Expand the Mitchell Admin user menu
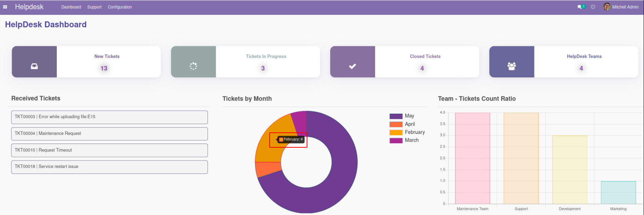This screenshot has width=644, height=215. point(625,7)
